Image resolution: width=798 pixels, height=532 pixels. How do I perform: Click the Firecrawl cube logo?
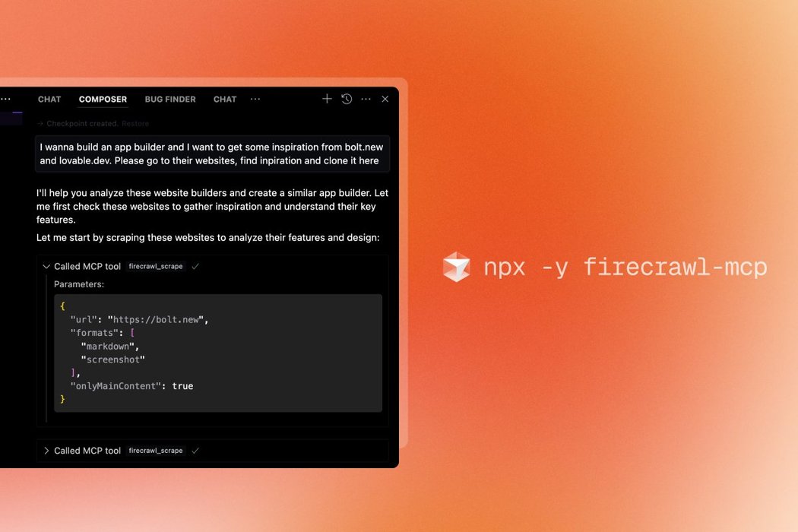pyautogui.click(x=456, y=267)
